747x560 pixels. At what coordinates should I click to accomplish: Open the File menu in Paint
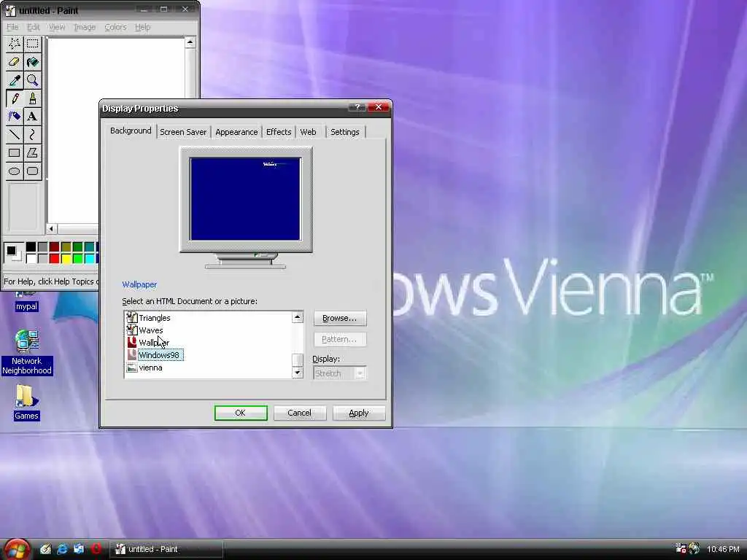coord(12,27)
